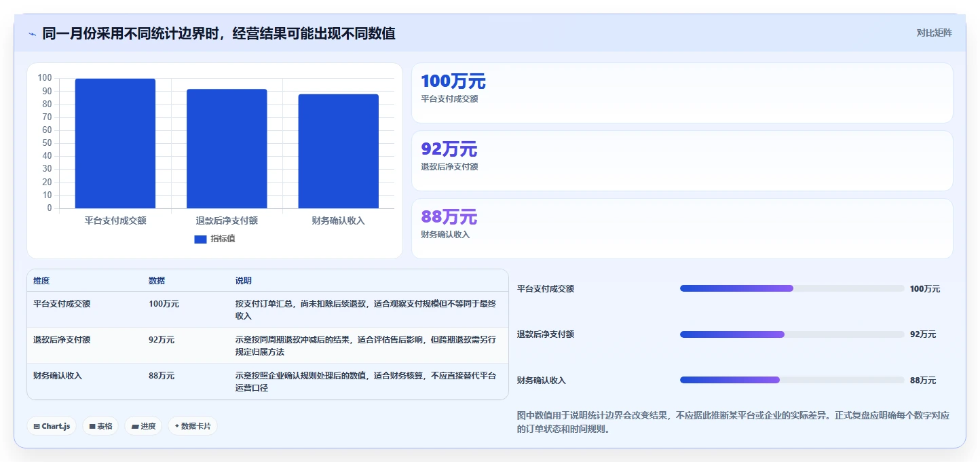Toggle the 指标值 legend item in chart
980x462 pixels.
click(x=215, y=239)
